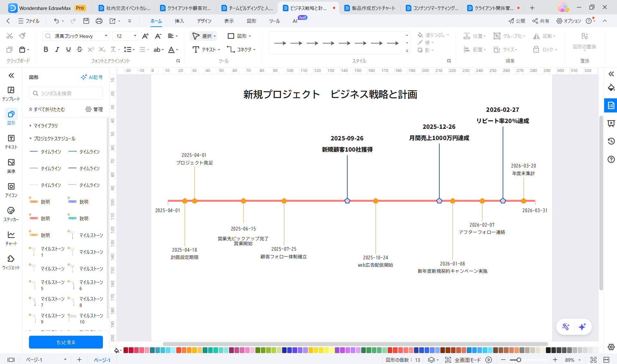The height and width of the screenshot is (364, 617).
Task: Click the 公開 publish button
Action: [x=517, y=21]
